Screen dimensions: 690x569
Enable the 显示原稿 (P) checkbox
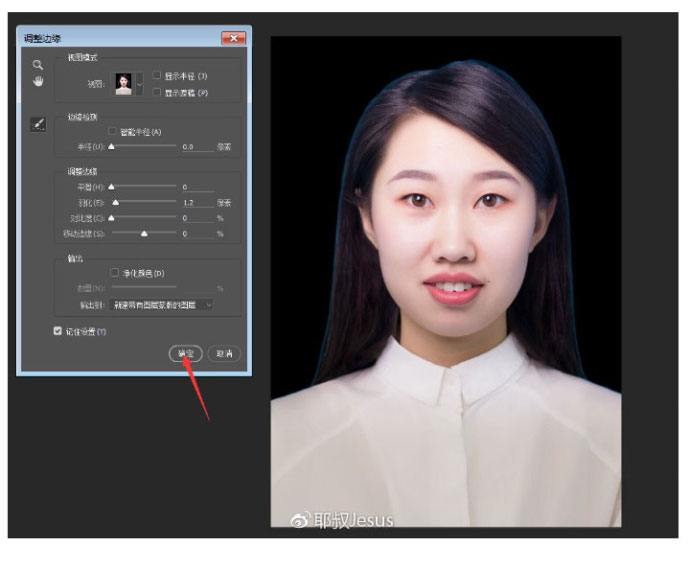[x=157, y=92]
